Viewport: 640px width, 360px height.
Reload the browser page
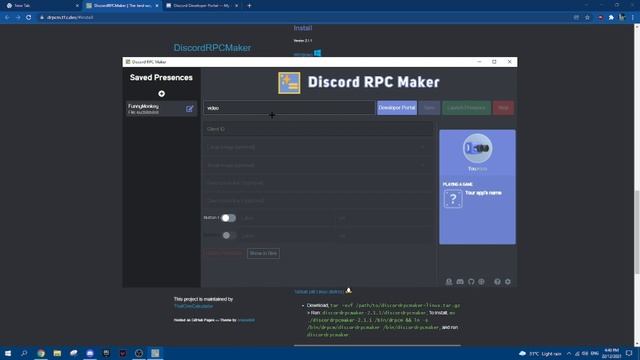point(29,18)
